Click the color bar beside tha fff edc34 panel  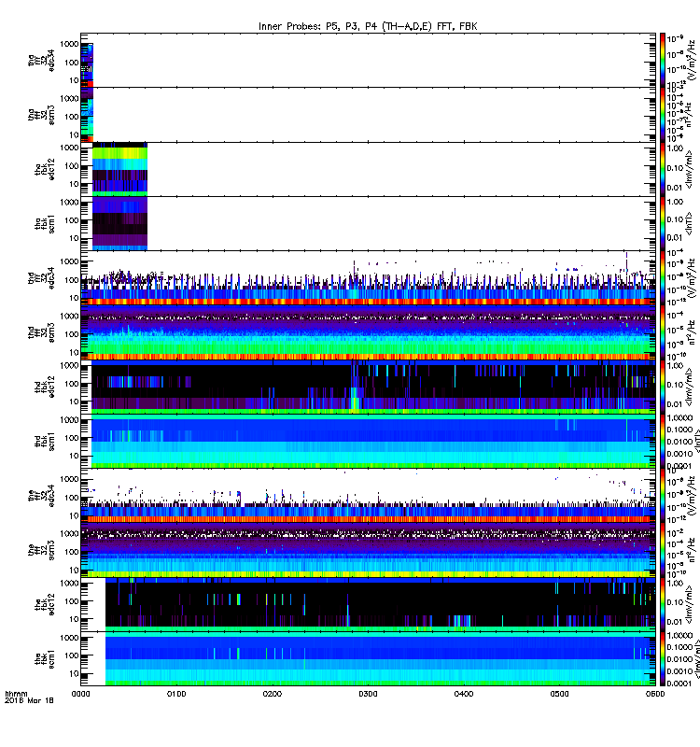coord(663,60)
